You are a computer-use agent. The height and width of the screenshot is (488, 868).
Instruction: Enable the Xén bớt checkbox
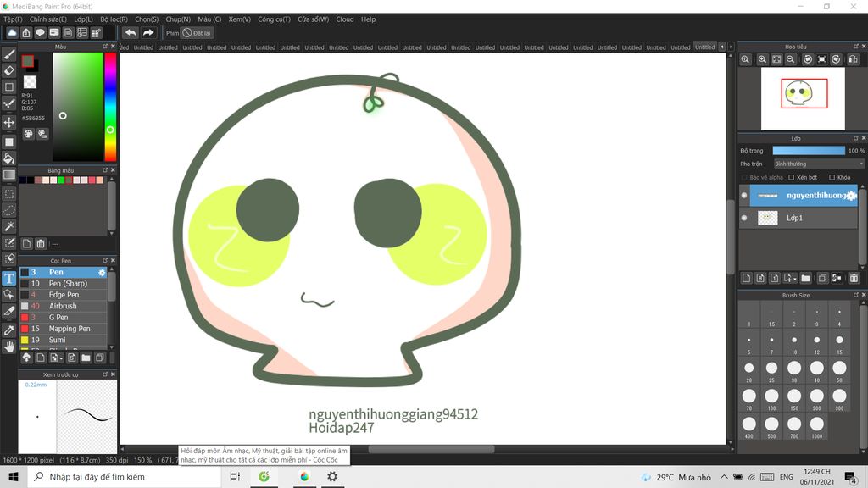coord(791,177)
